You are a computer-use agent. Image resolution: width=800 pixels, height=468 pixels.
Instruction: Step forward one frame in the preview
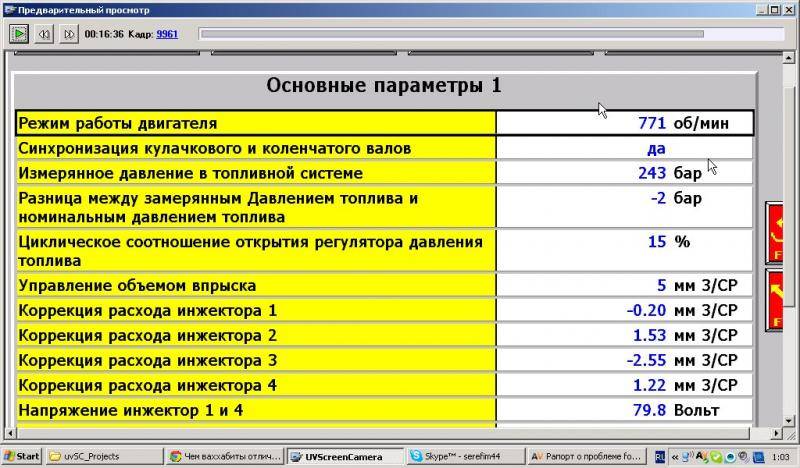tap(69, 34)
